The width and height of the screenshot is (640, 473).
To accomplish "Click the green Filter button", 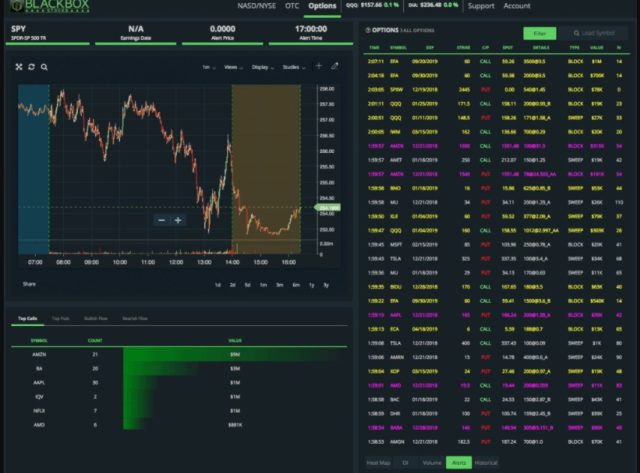I will [540, 33].
